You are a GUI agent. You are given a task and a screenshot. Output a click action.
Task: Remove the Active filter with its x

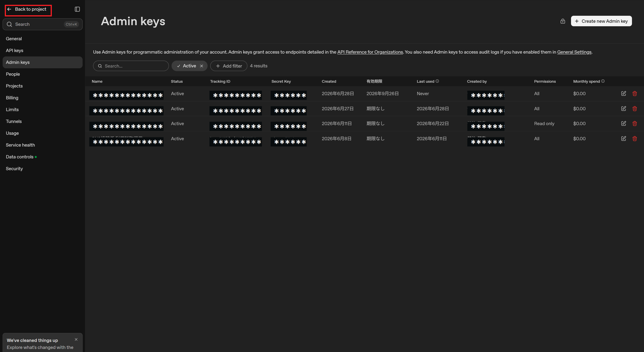tap(201, 66)
